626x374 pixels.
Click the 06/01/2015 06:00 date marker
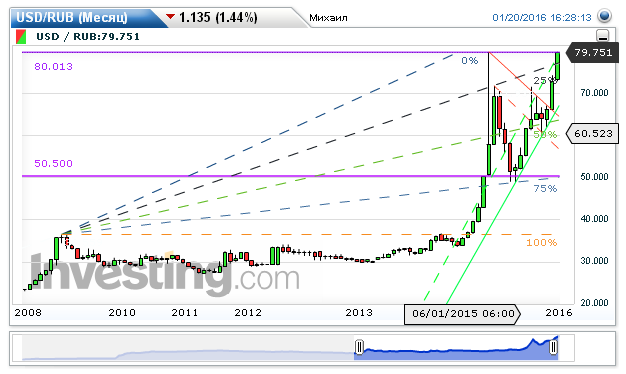(462, 314)
